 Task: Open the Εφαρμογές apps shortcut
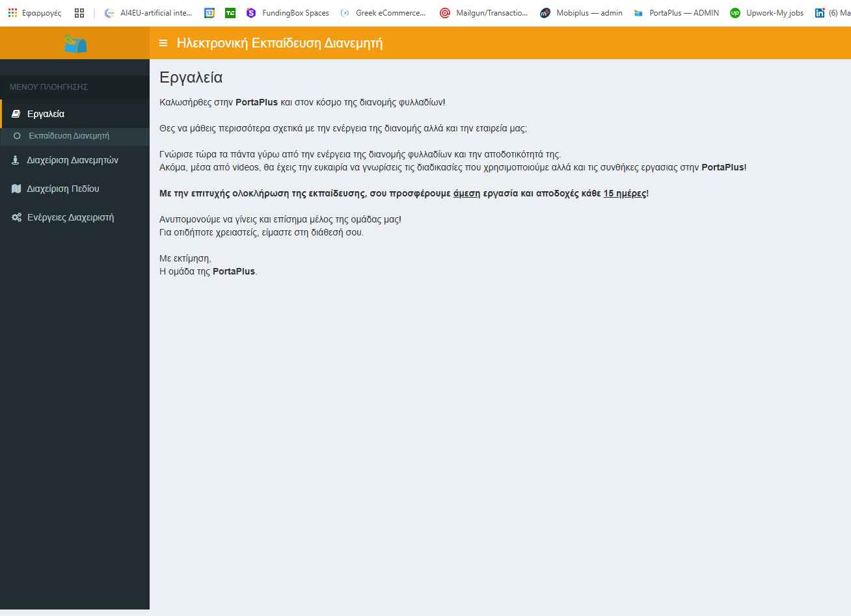pos(34,13)
